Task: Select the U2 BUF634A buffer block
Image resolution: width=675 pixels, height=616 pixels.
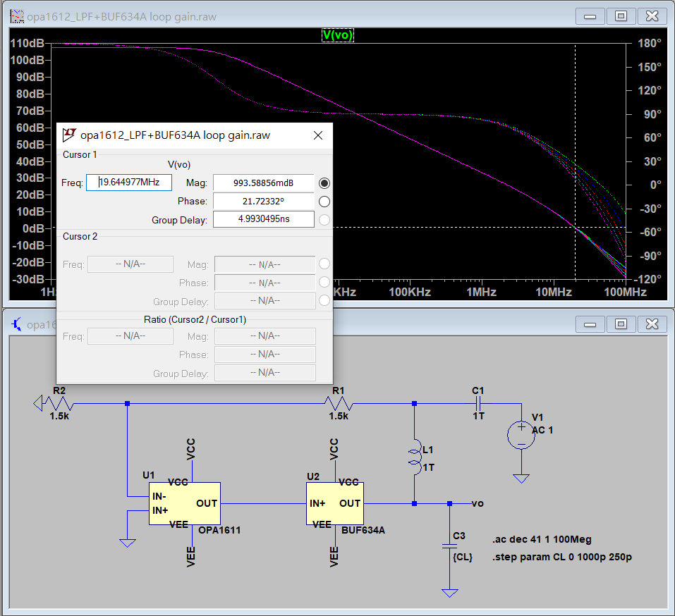Action: pyautogui.click(x=335, y=504)
